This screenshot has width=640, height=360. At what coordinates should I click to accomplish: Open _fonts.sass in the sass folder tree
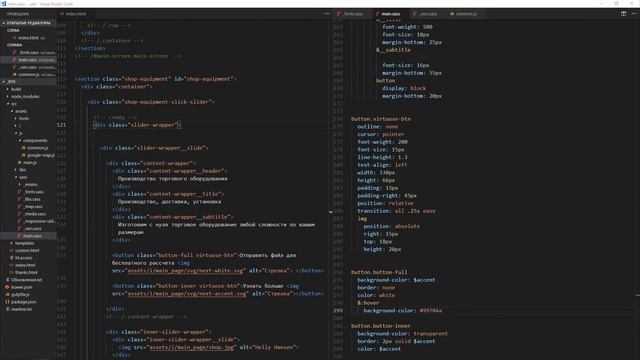[x=33, y=192]
